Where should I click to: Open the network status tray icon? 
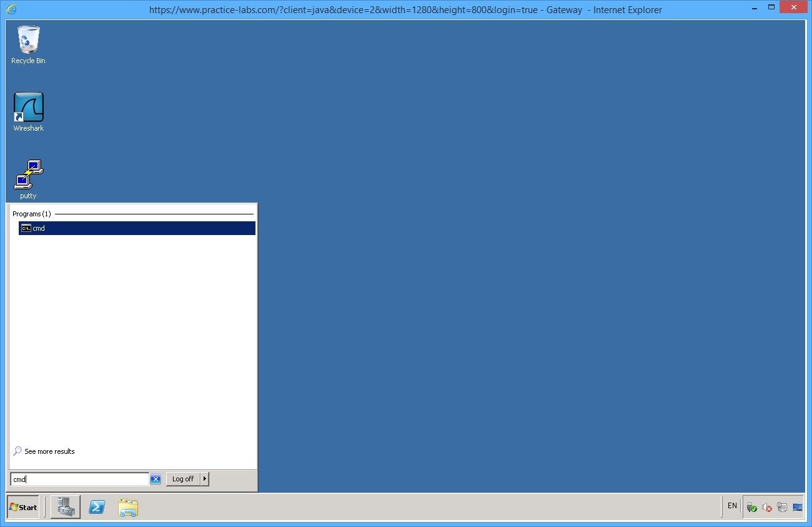781,506
